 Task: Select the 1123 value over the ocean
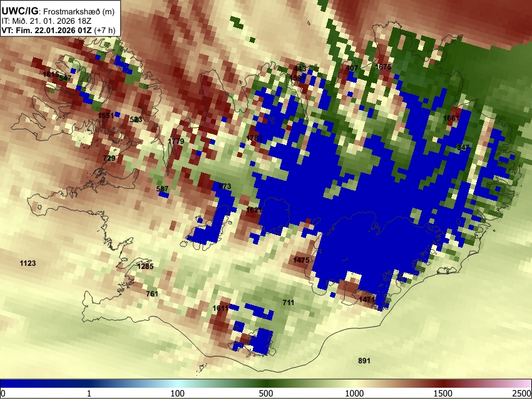(28, 263)
